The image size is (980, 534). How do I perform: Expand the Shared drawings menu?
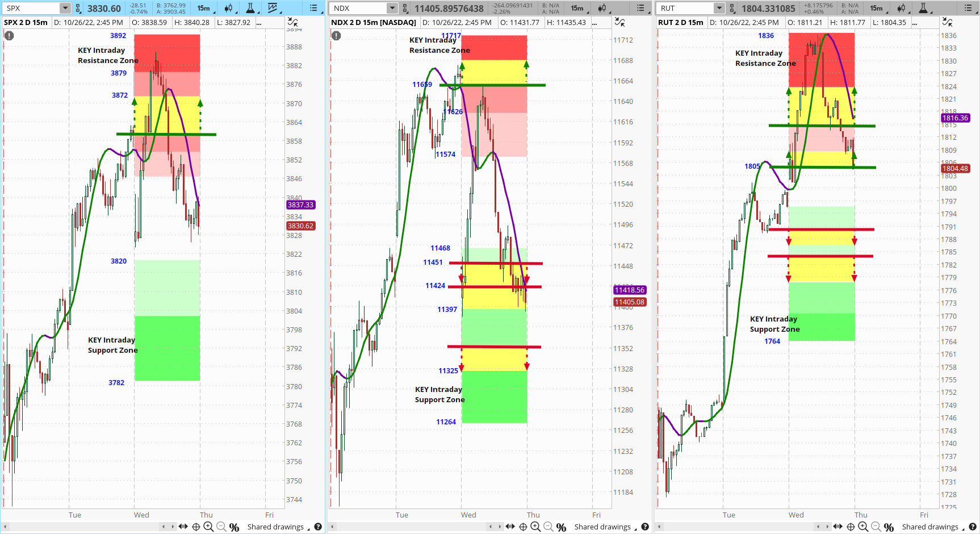tap(277, 527)
